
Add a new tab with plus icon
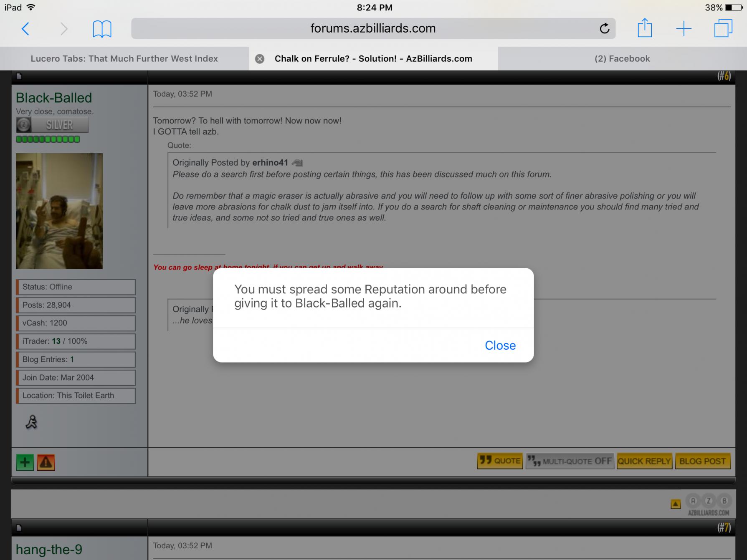click(684, 29)
